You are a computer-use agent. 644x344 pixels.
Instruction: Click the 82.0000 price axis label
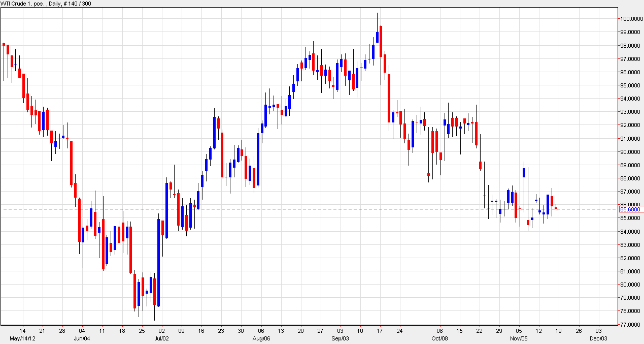[630, 258]
